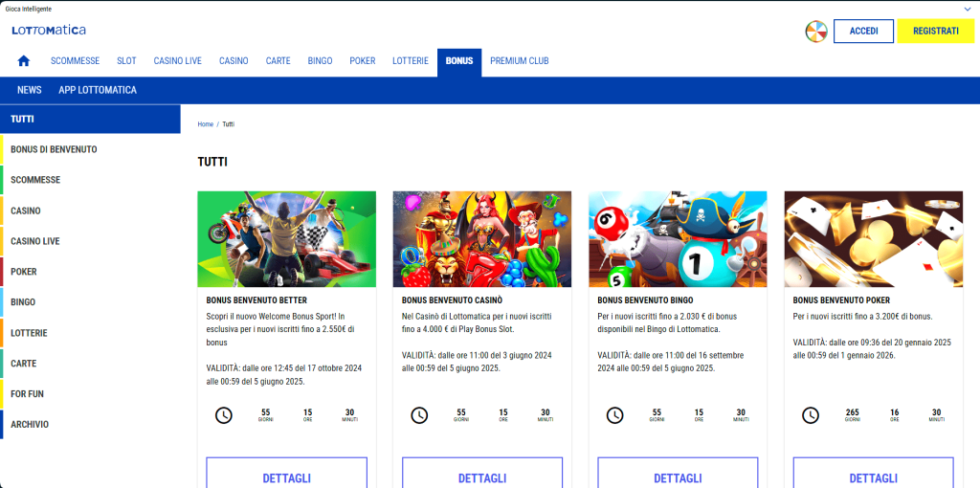Select Bonus di Benvenuto in sidebar
Image resolution: width=980 pixels, height=488 pixels.
[54, 149]
